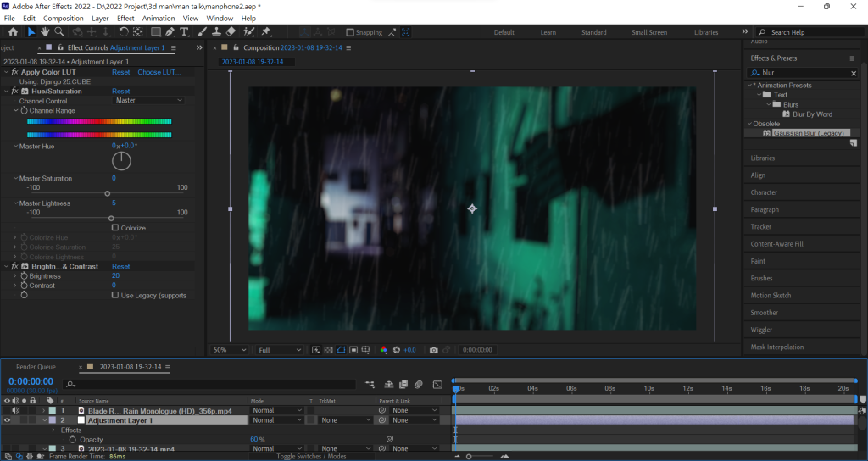Click the Home icon in the toolbar
868x461 pixels.
[13, 32]
